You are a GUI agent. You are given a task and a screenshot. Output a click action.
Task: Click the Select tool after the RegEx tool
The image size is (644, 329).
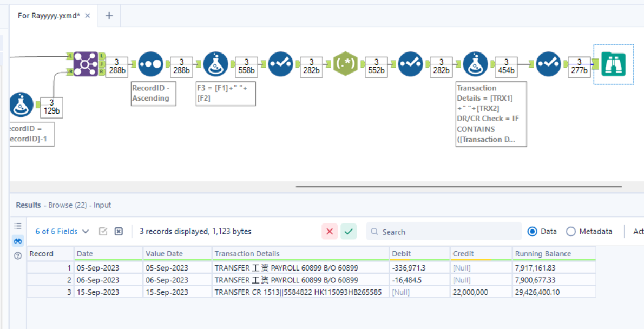[411, 63]
